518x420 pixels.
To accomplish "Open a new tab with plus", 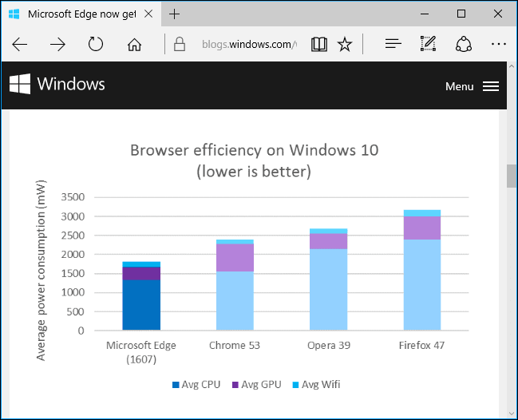I will pyautogui.click(x=175, y=14).
